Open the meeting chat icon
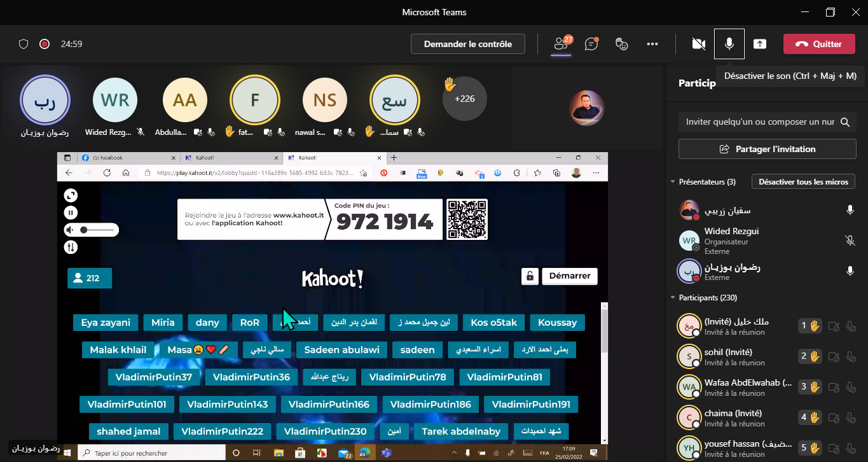 [591, 44]
